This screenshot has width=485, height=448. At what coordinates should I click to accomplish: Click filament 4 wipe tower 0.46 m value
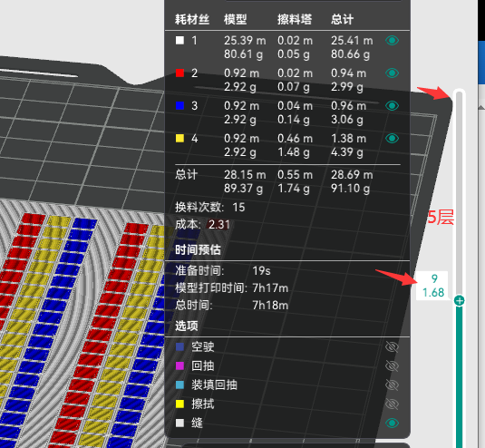click(x=296, y=139)
